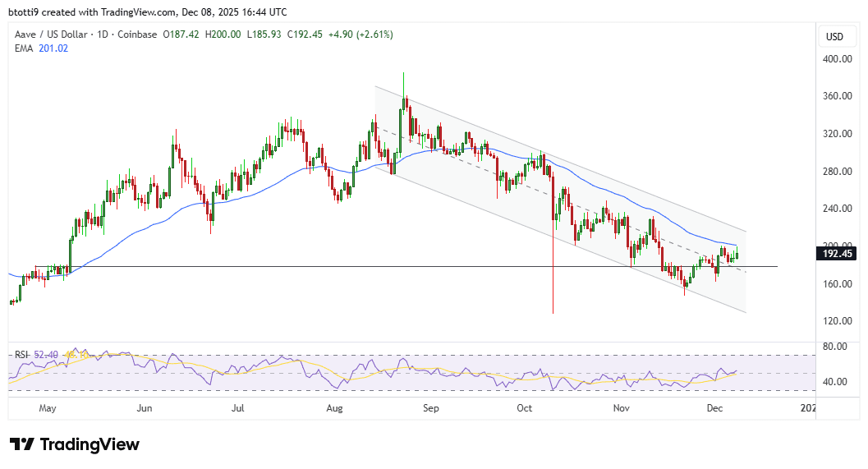Select the current price tag 192.45
This screenshot has height=469, width=868.
pyautogui.click(x=837, y=254)
